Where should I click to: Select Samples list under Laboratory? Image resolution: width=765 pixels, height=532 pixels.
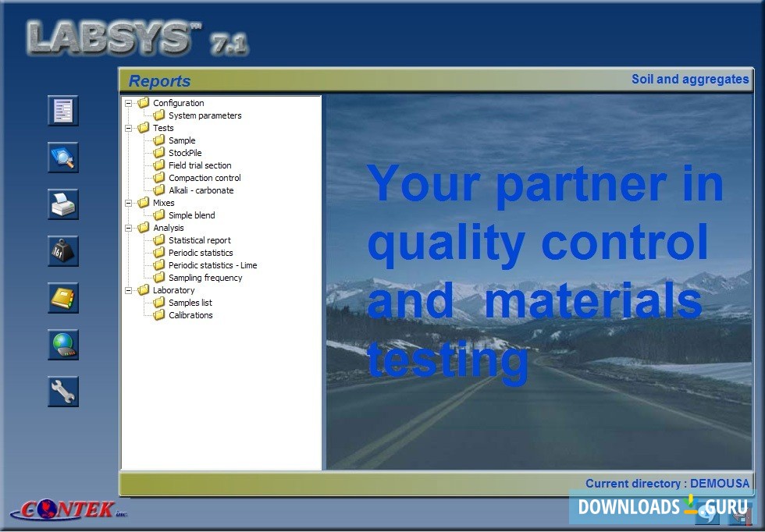[x=190, y=303]
